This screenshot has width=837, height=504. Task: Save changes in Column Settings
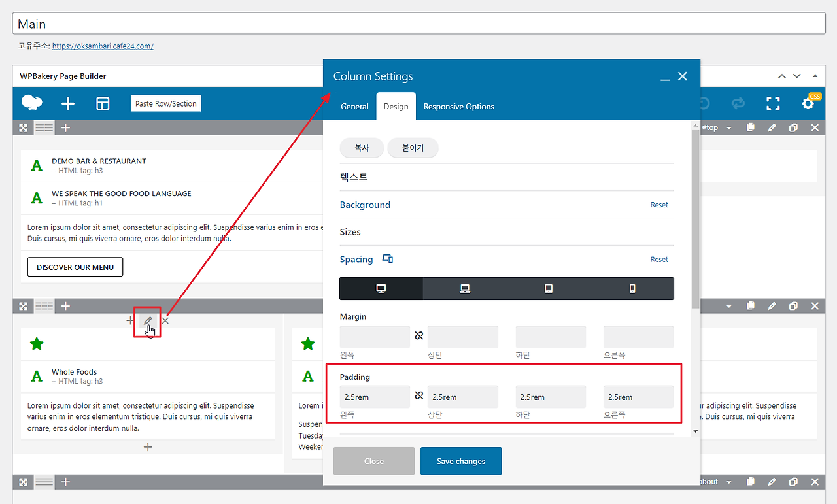(x=461, y=461)
